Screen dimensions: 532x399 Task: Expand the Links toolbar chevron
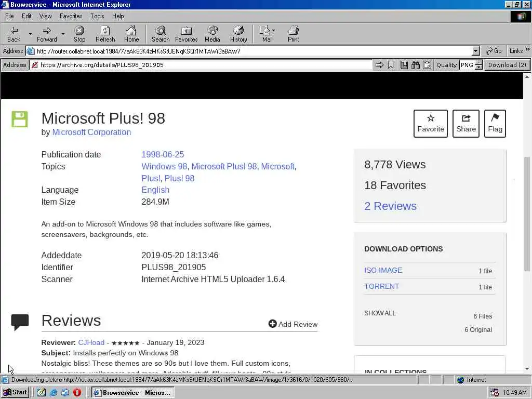[x=528, y=49]
